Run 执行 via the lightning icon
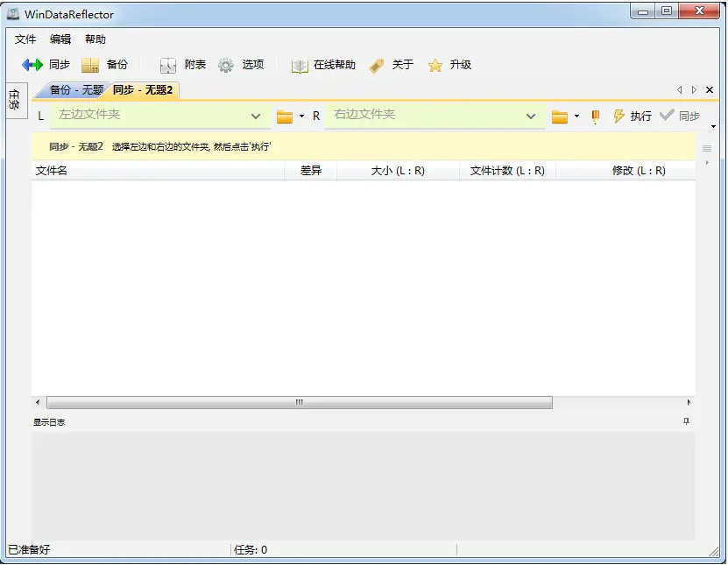This screenshot has height=565, width=728. point(618,116)
